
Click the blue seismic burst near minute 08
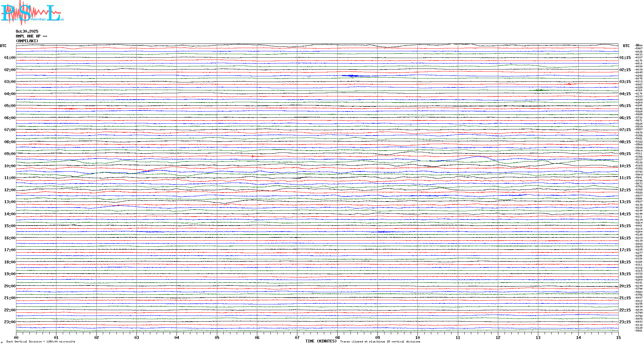click(351, 76)
